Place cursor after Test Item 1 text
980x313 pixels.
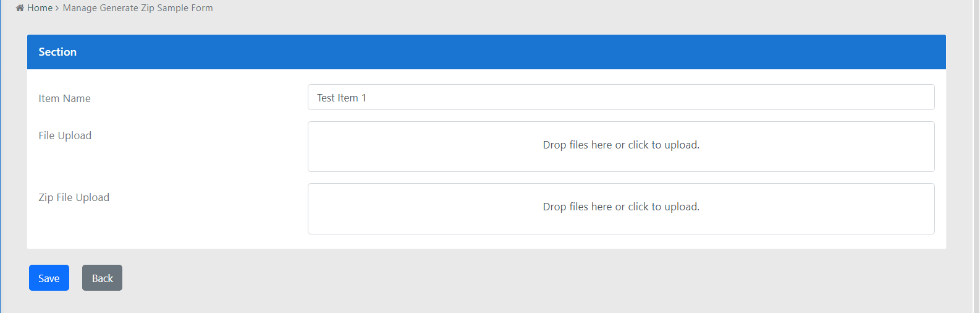[368, 98]
